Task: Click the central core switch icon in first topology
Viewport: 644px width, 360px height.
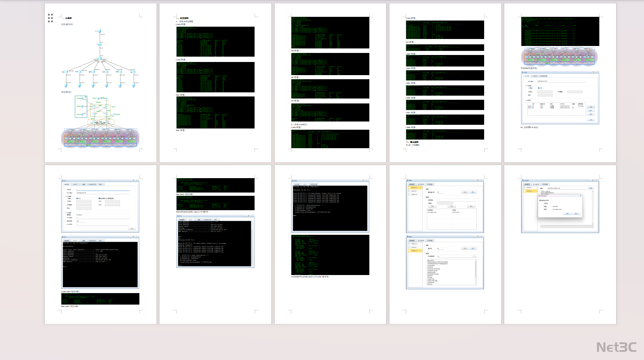Action: click(100, 59)
